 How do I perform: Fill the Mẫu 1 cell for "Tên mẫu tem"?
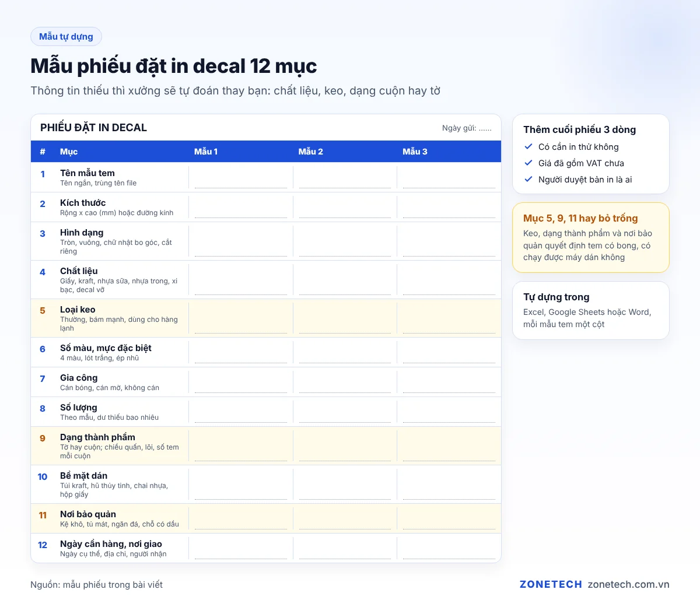point(241,177)
